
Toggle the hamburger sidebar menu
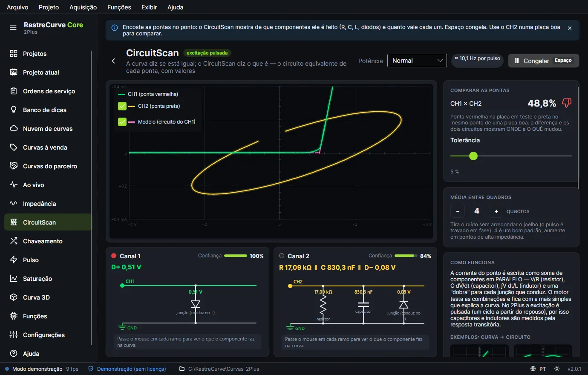click(13, 28)
